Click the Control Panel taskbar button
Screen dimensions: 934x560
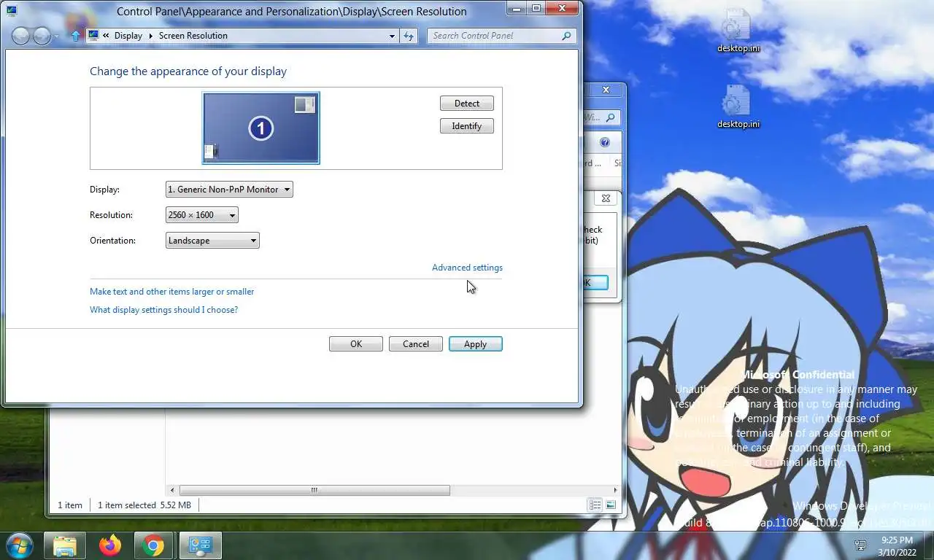click(200, 545)
